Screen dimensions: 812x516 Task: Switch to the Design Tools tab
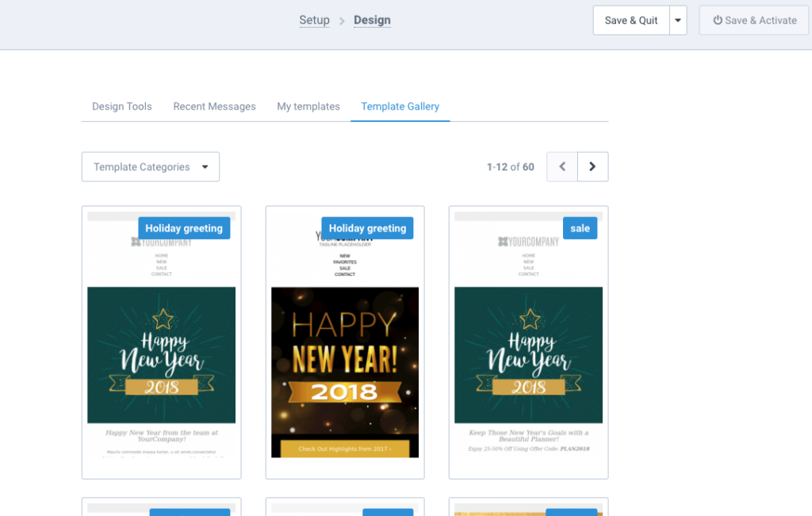(122, 106)
